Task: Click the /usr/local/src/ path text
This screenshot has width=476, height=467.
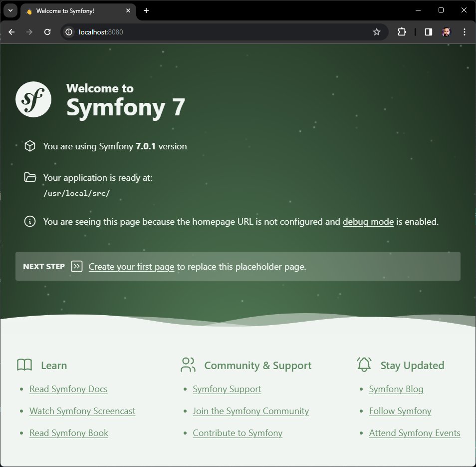Action: coord(76,193)
